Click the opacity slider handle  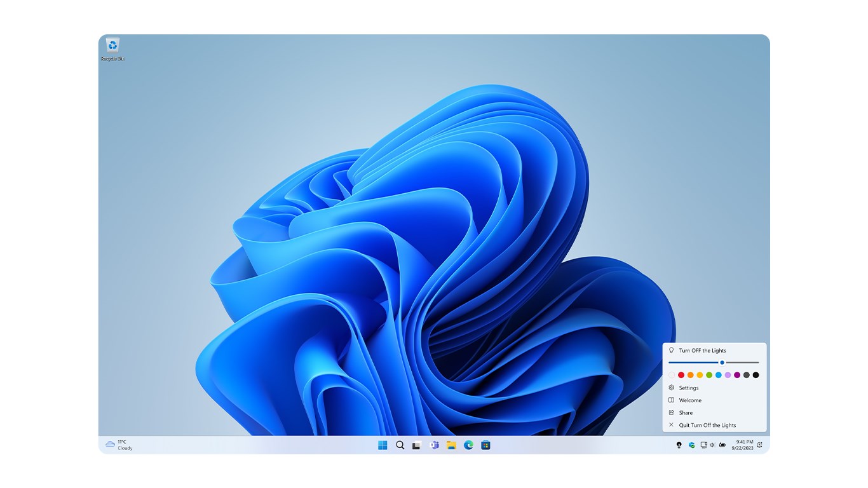pos(722,363)
